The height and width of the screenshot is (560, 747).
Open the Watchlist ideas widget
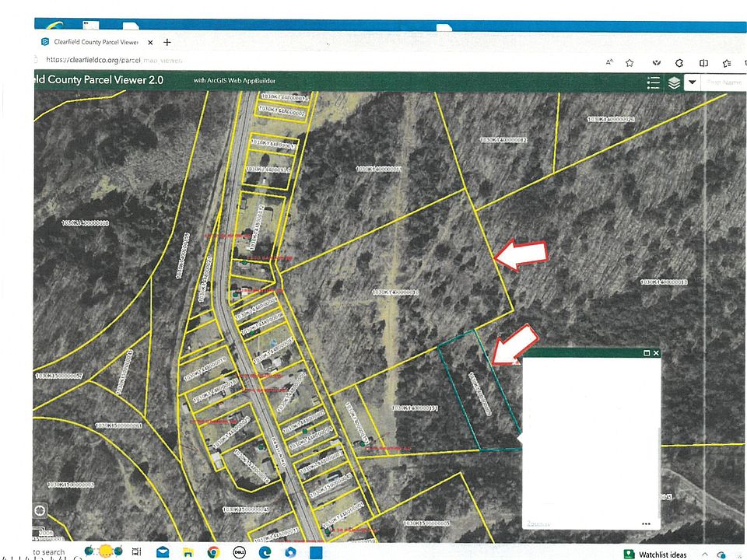[x=655, y=554]
